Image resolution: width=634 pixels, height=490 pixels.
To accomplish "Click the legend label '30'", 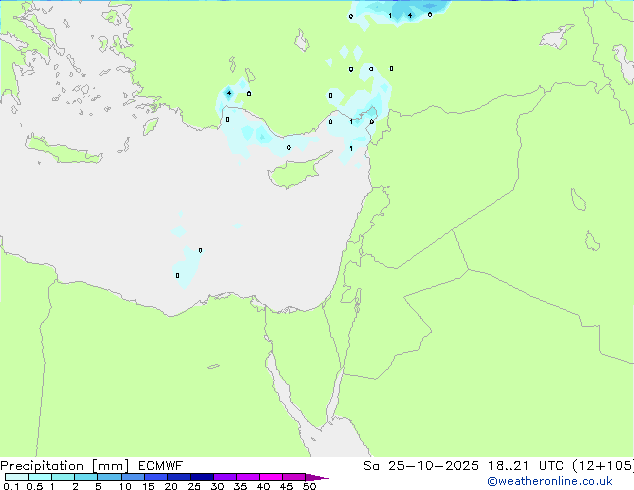I will pyautogui.click(x=217, y=486).
